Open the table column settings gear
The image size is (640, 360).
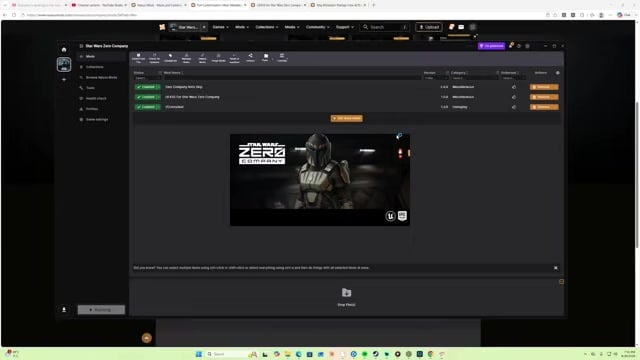(x=558, y=73)
